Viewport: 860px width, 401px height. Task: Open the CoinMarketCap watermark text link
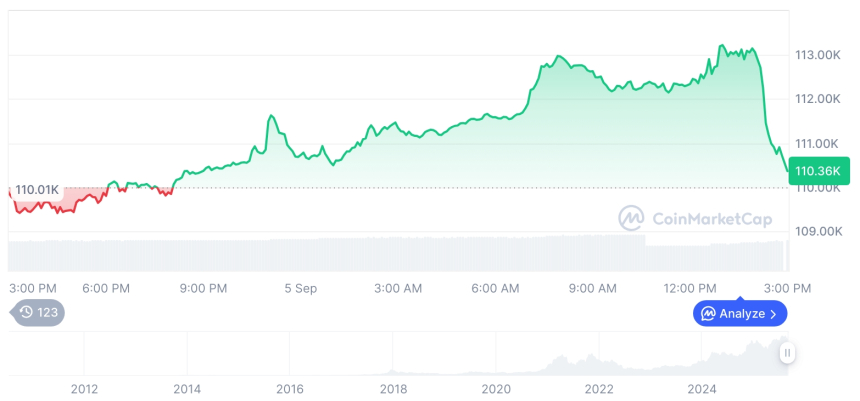711,218
